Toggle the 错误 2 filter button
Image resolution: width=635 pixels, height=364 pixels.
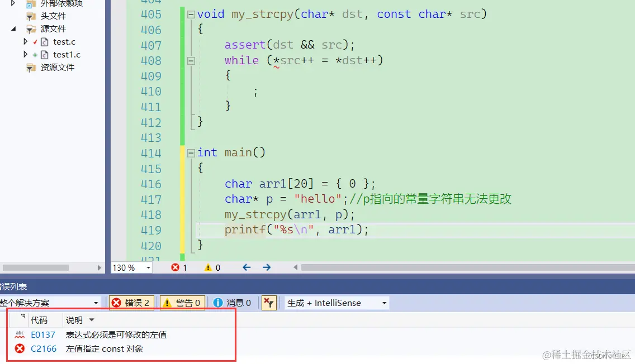(x=131, y=303)
